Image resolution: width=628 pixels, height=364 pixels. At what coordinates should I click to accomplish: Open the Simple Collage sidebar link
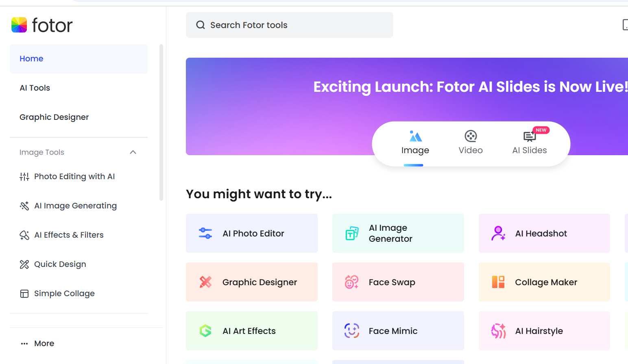click(x=64, y=294)
